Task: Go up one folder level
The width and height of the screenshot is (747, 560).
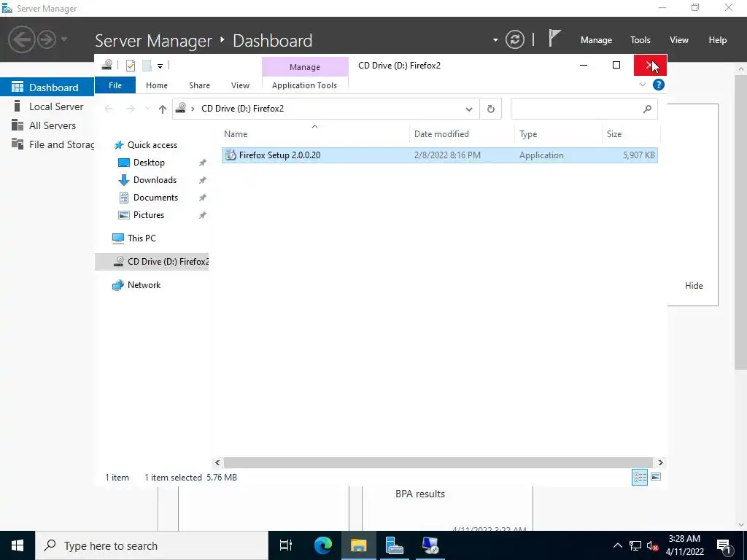Action: (163, 109)
